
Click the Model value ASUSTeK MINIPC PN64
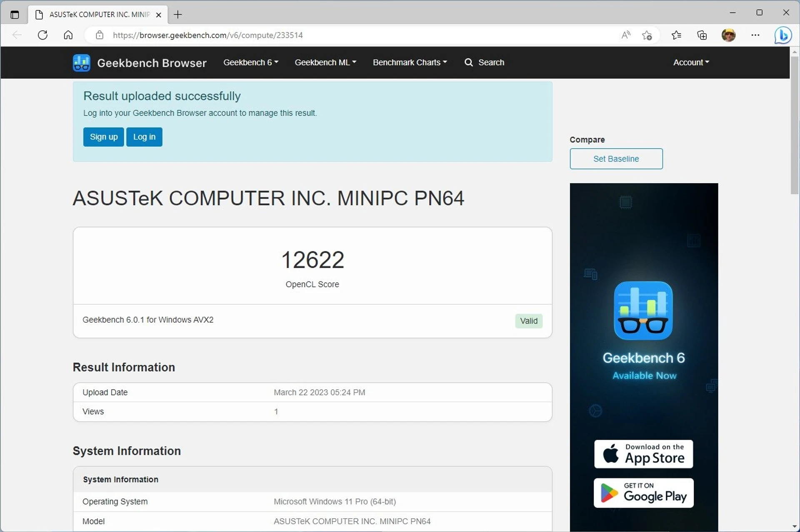pos(352,521)
